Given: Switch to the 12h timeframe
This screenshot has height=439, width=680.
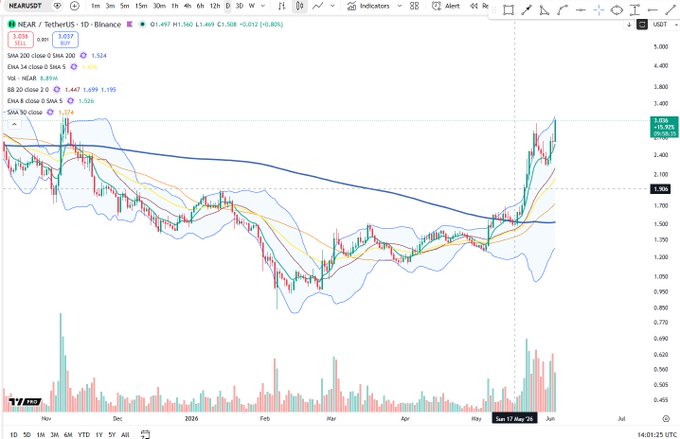Looking at the screenshot, I should [215, 6].
